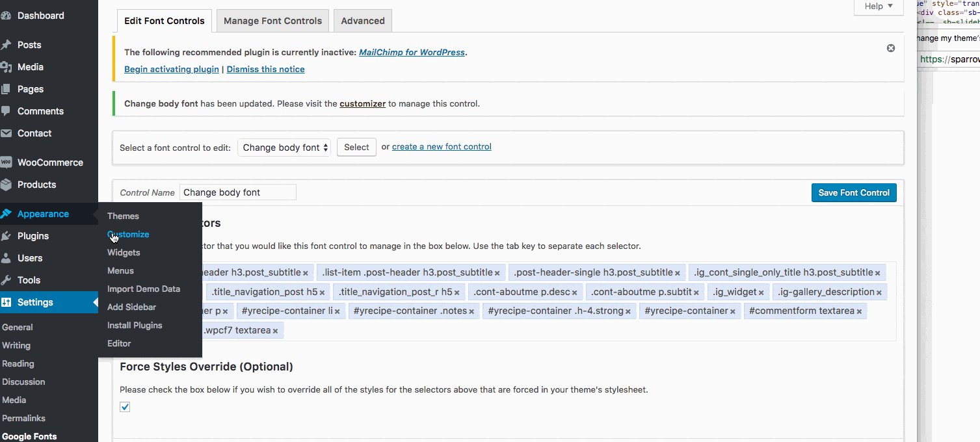
Task: Open the create a new font control link
Action: (441, 146)
